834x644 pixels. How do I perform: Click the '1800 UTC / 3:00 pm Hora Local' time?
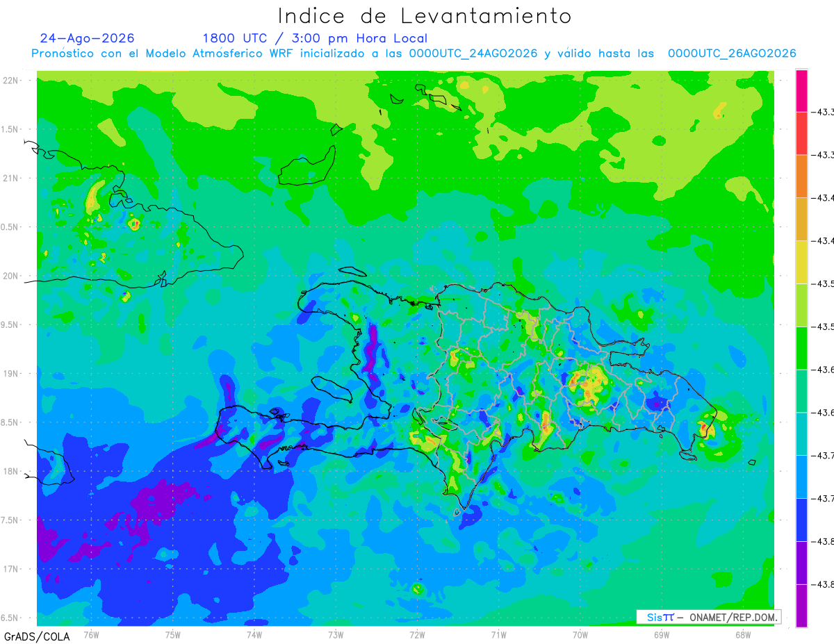coord(315,38)
